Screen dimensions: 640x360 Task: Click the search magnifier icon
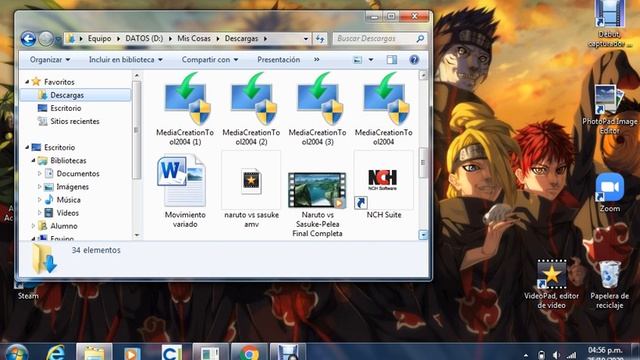(420, 38)
